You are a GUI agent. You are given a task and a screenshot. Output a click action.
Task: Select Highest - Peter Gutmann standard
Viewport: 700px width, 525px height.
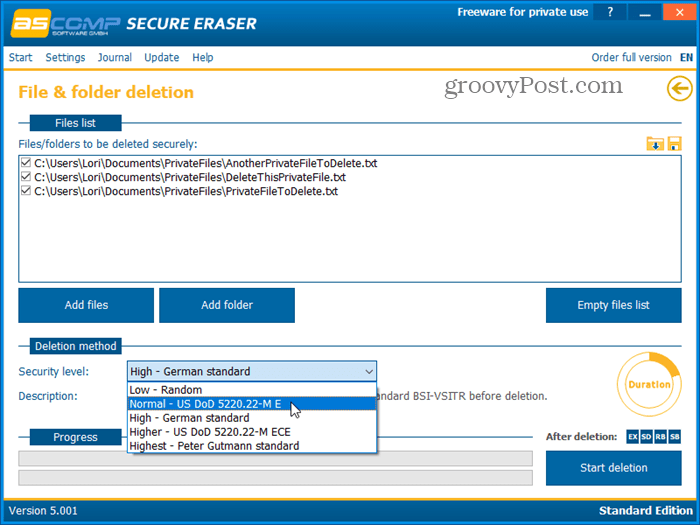click(252, 446)
